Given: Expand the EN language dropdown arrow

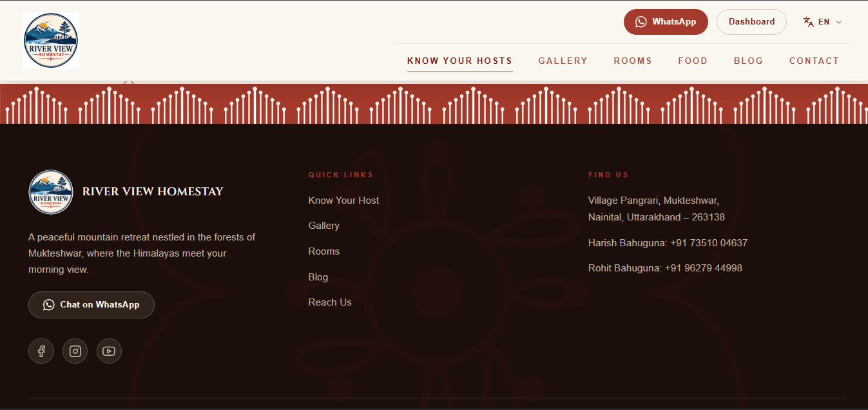Looking at the screenshot, I should pyautogui.click(x=839, y=22).
